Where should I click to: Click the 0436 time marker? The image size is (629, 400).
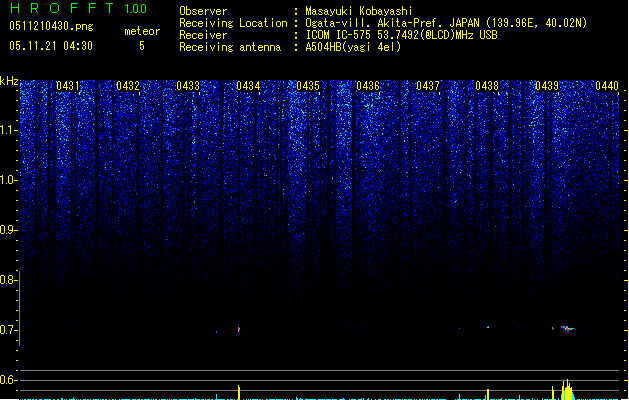point(368,86)
